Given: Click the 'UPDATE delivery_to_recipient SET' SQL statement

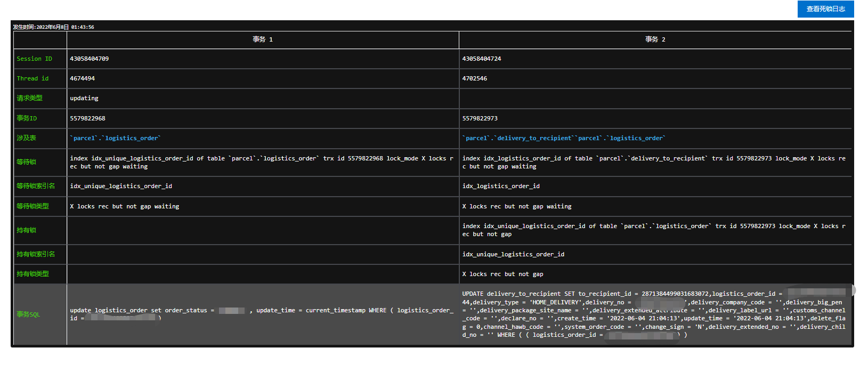Looking at the screenshot, I should [654, 314].
